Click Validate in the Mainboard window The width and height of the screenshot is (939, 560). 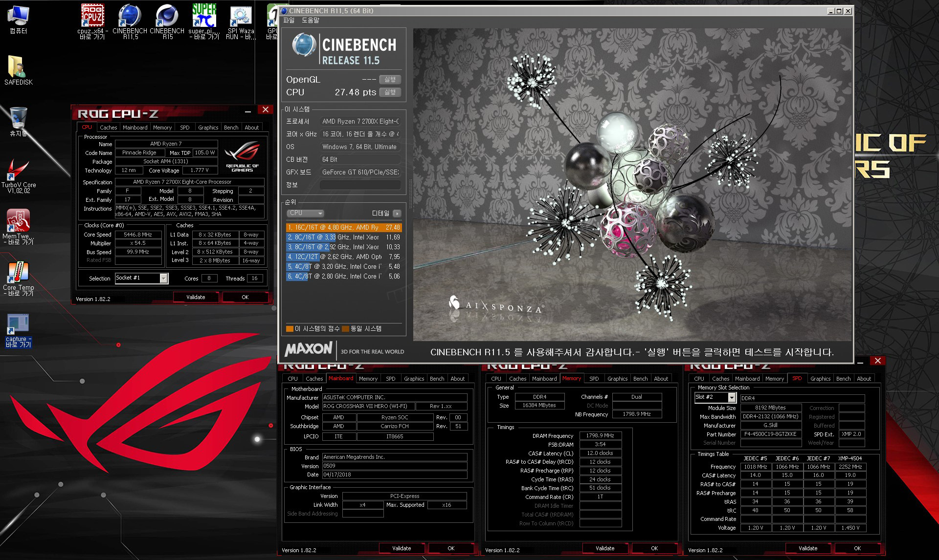coord(402,548)
